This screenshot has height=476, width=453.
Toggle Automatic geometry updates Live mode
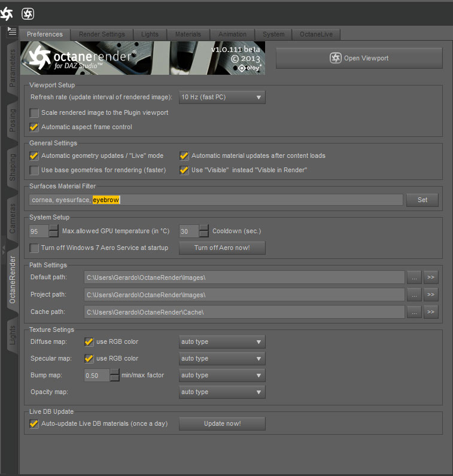click(34, 155)
